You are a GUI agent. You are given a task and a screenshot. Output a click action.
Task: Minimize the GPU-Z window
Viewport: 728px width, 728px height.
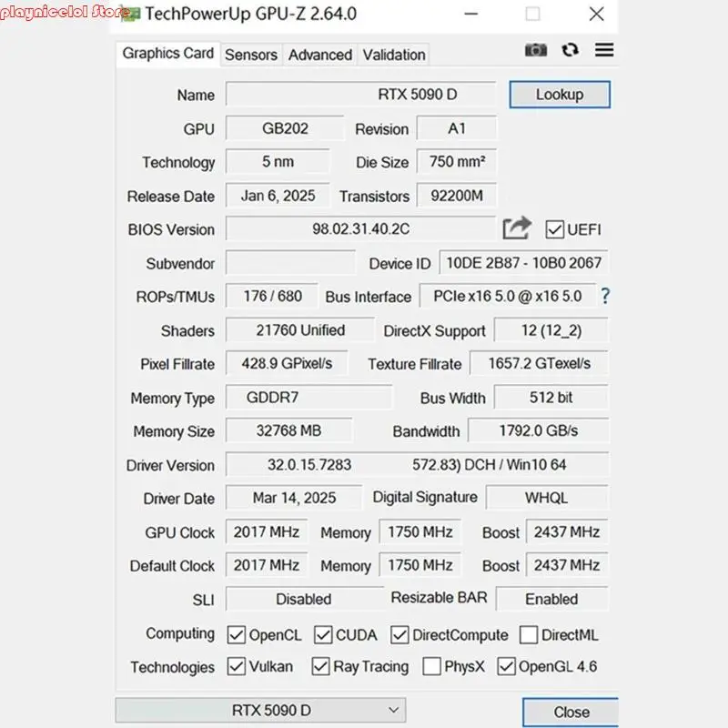point(470,14)
